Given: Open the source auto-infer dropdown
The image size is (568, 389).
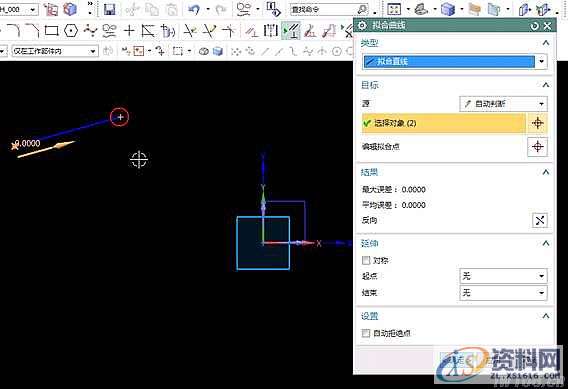Looking at the screenshot, I should pos(504,104).
